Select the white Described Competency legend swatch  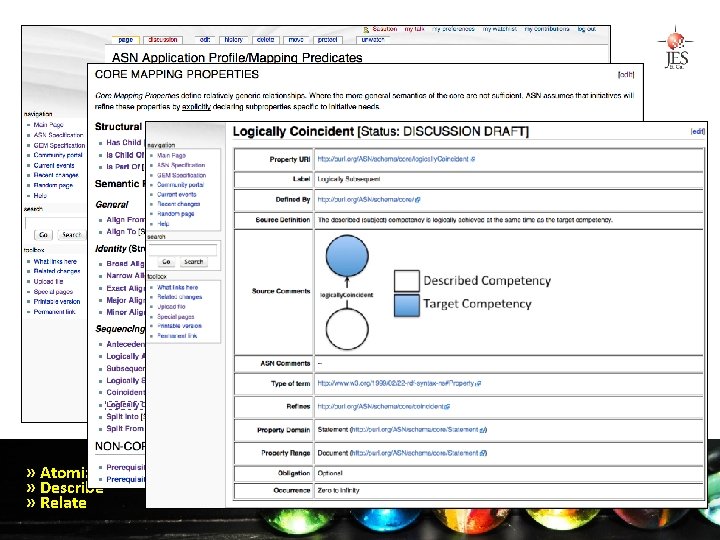[407, 281]
